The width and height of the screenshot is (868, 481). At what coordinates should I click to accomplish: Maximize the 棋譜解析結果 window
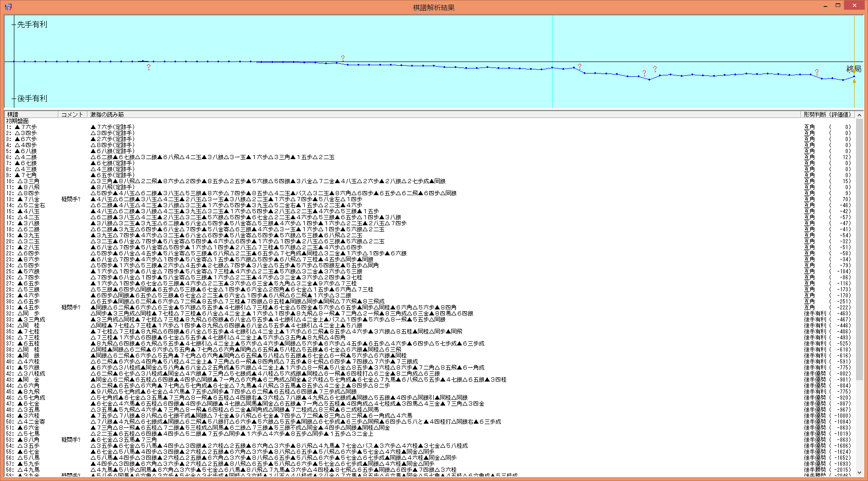837,6
